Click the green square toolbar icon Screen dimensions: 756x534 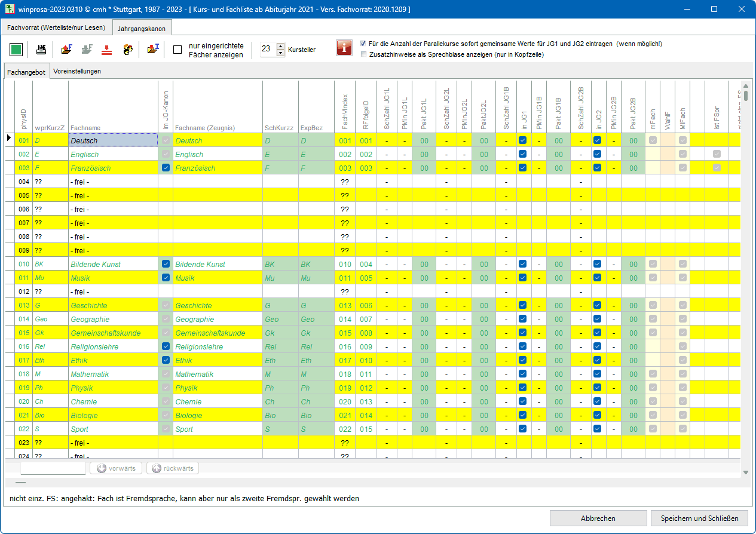(17, 50)
